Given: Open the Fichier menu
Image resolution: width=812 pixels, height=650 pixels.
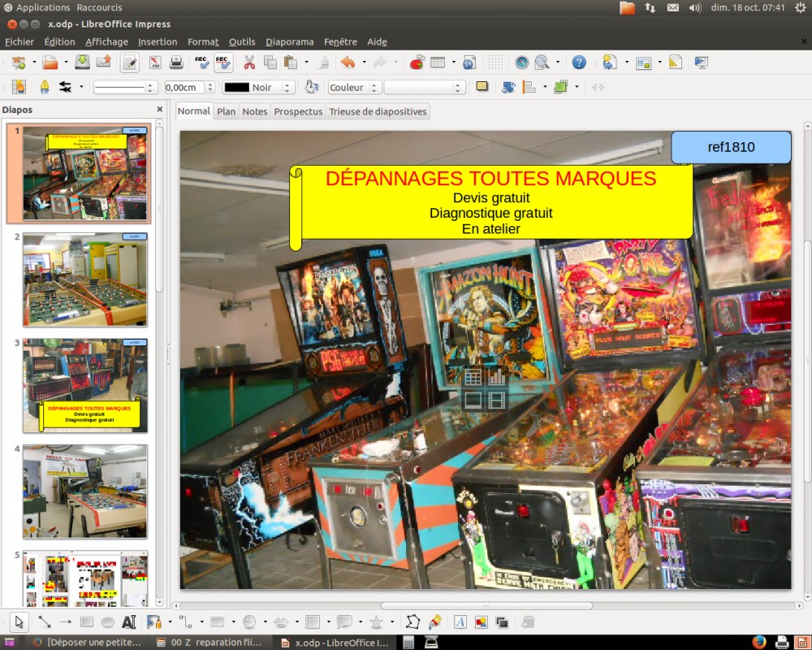Looking at the screenshot, I should [x=19, y=42].
